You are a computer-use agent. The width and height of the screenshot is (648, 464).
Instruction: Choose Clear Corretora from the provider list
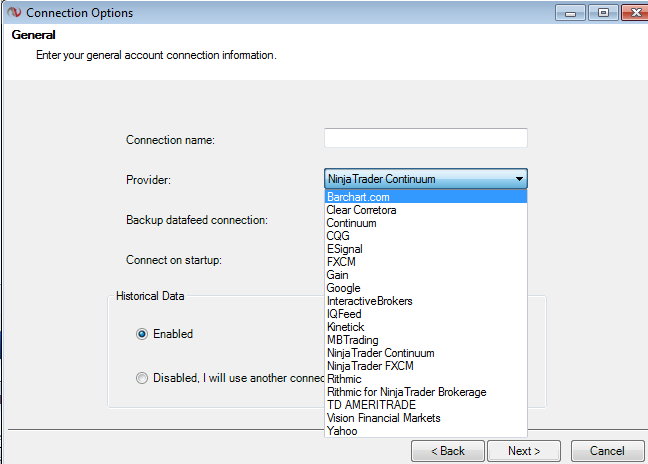pos(426,210)
